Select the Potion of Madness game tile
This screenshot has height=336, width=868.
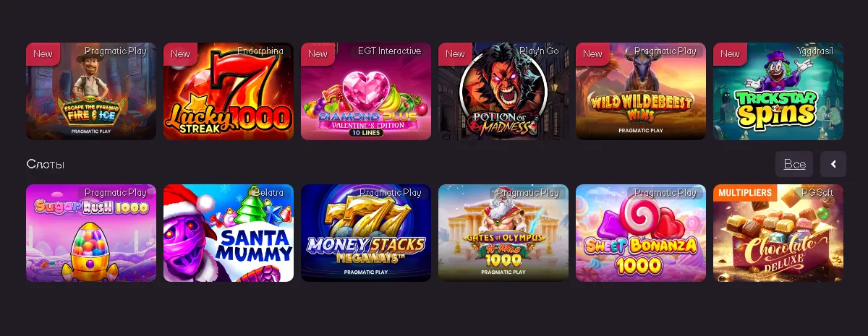coord(503,91)
